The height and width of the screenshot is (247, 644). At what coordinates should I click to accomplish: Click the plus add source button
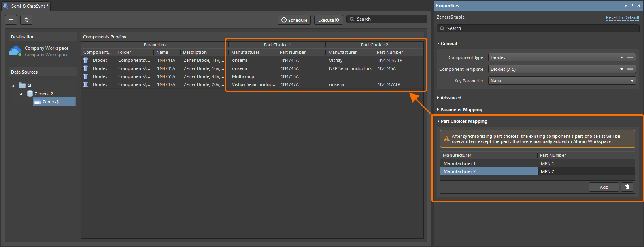tap(11, 20)
